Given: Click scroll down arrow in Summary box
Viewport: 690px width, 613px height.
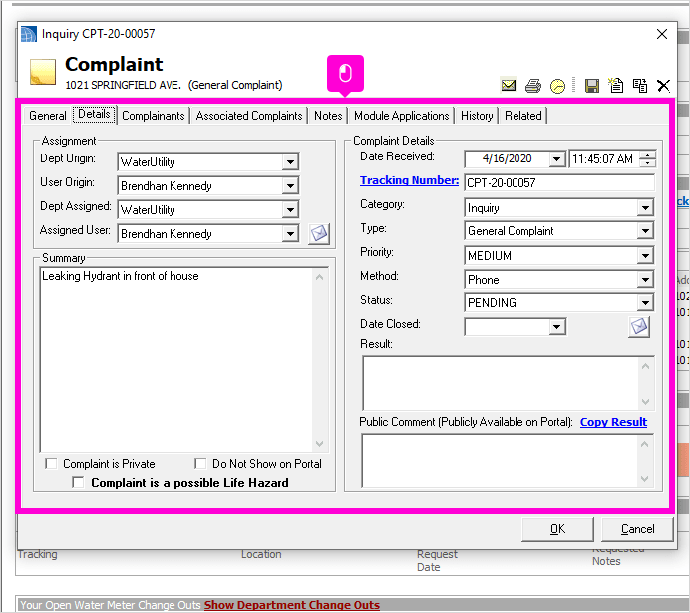Looking at the screenshot, I should coord(319,444).
